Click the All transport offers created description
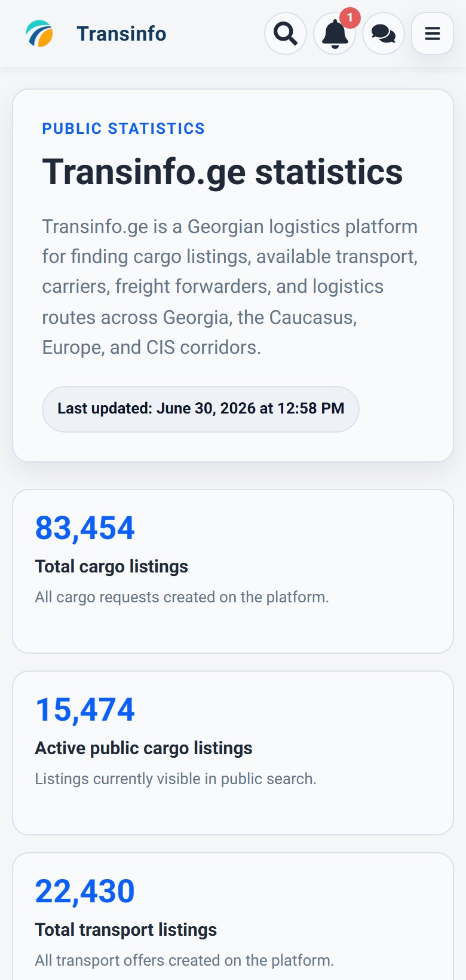 (185, 960)
